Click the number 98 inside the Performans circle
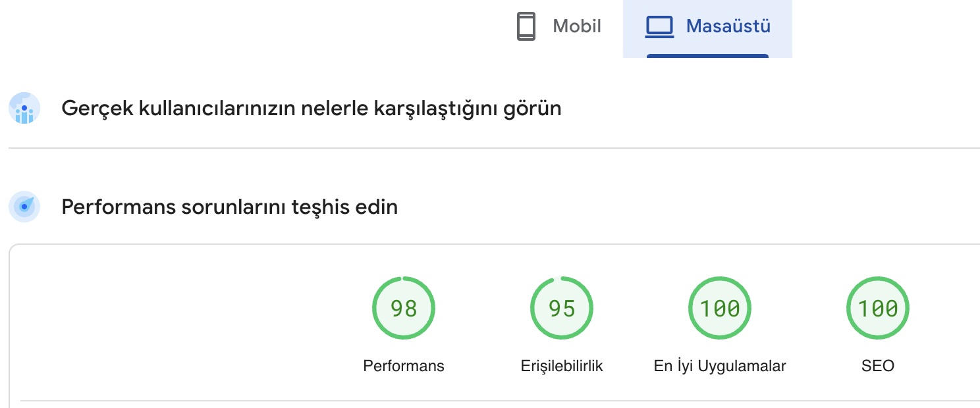Viewport: 980px width, 408px height. tap(404, 308)
